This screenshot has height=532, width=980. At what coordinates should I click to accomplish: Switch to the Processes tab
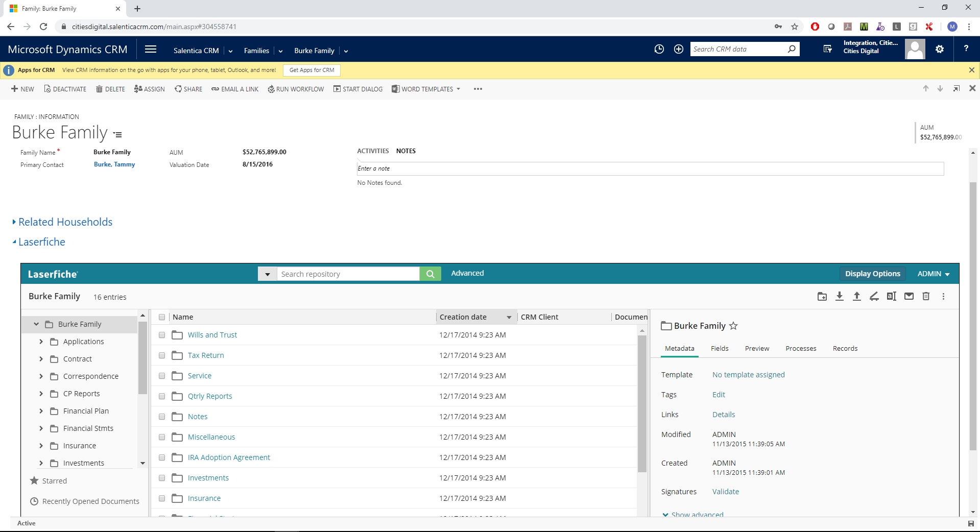(801, 348)
